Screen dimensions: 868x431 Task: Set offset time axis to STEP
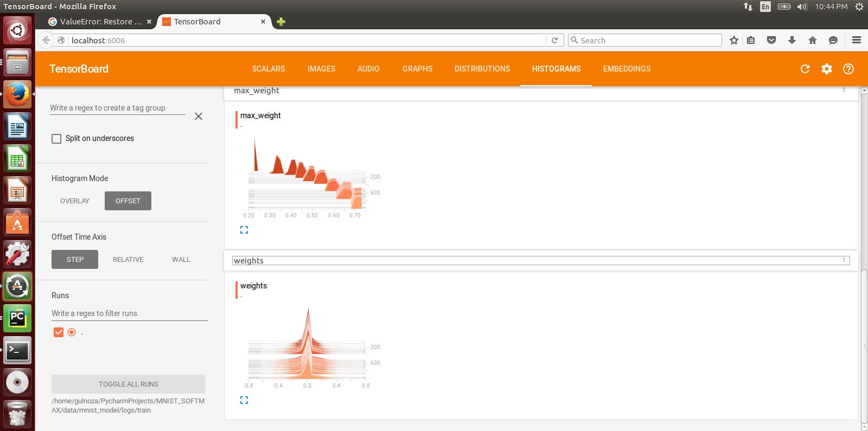click(75, 260)
